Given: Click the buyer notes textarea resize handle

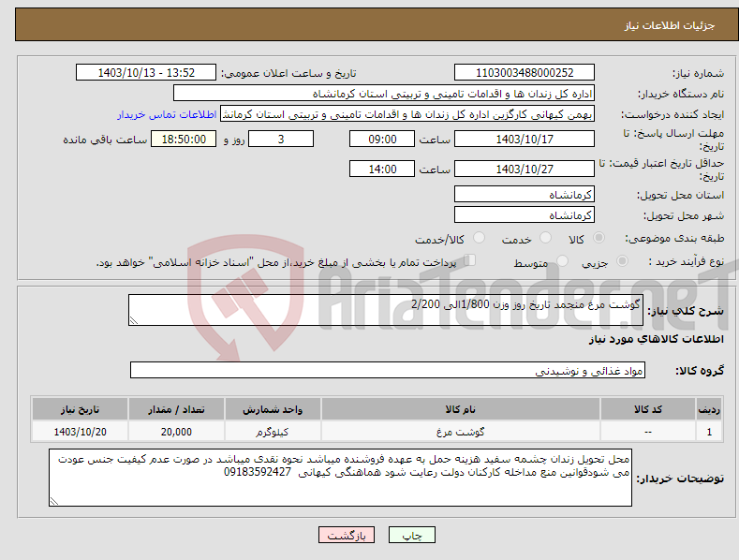Looking at the screenshot, I should (54, 501).
